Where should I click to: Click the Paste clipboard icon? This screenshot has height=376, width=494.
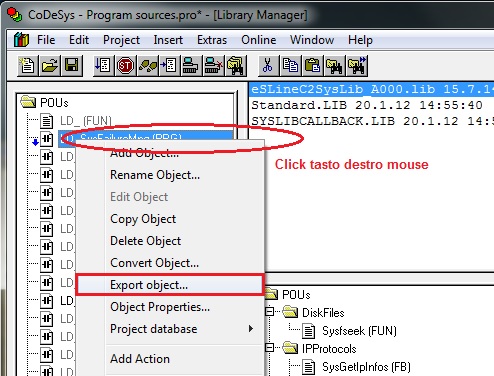click(312, 65)
